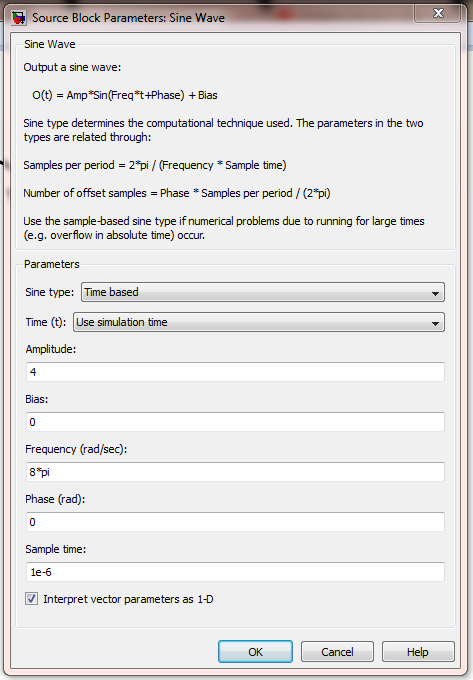
Task: Expand the Time based dropdown arrow
Action: click(x=435, y=294)
